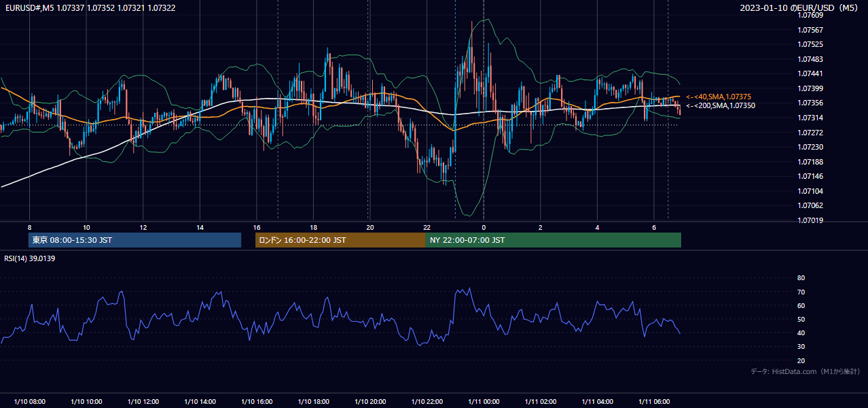868x408 pixels.
Task: Click the 1/10 16:00 timestamp
Action: coord(257,402)
